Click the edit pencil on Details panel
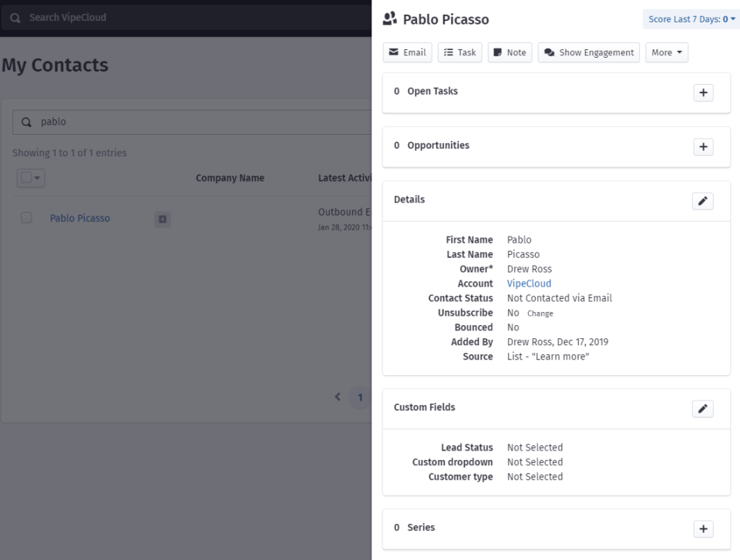 702,200
